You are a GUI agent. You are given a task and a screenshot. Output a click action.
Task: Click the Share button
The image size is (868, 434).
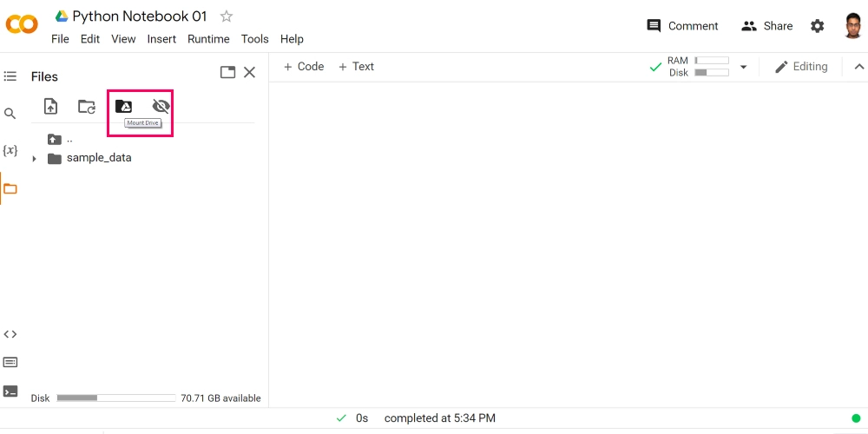766,26
